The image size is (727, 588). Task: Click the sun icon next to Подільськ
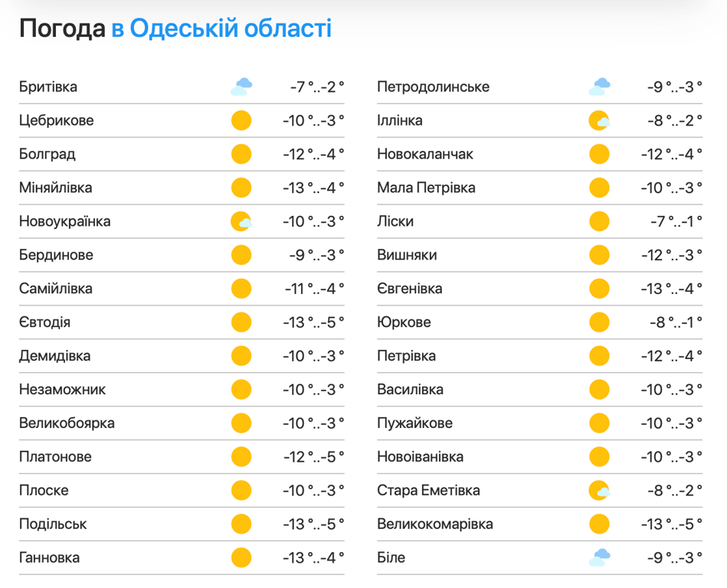pos(241,524)
